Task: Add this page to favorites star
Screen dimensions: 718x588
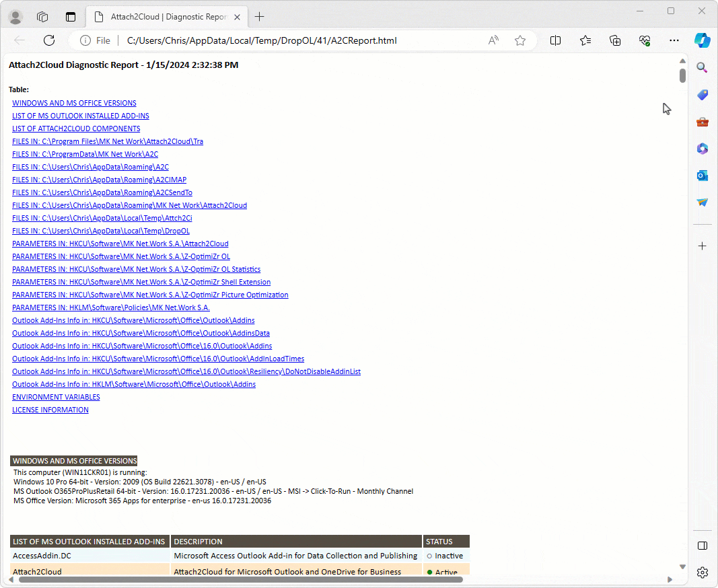Action: tap(520, 40)
